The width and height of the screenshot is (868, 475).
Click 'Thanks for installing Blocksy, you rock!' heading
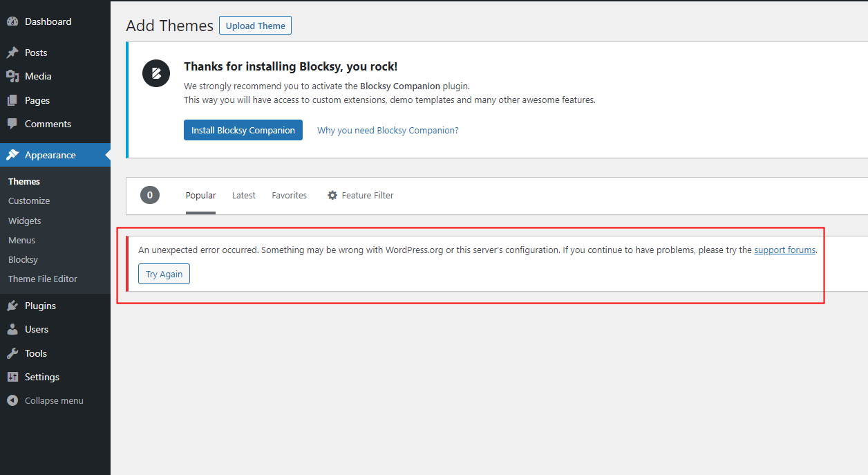click(x=290, y=66)
